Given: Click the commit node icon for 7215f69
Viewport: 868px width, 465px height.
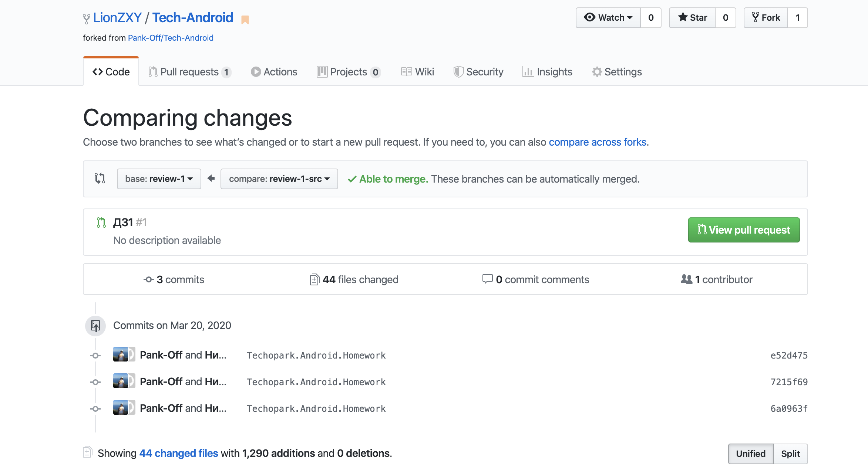Looking at the screenshot, I should coord(95,382).
